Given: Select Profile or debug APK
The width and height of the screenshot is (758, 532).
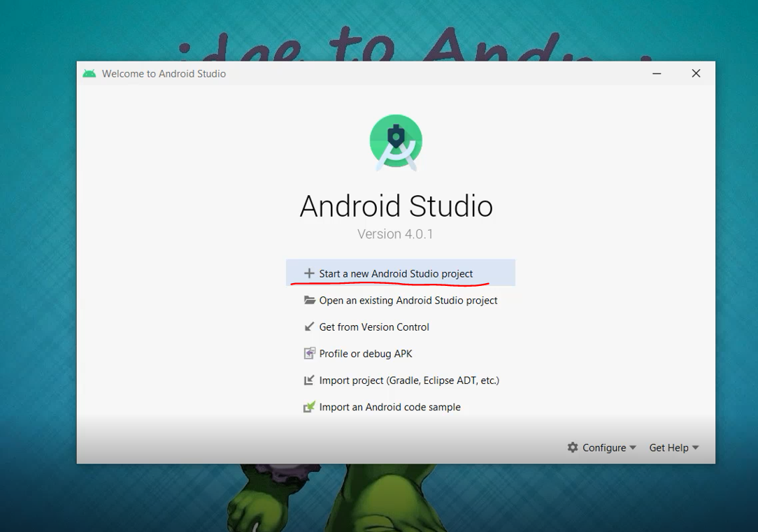Looking at the screenshot, I should (400, 354).
